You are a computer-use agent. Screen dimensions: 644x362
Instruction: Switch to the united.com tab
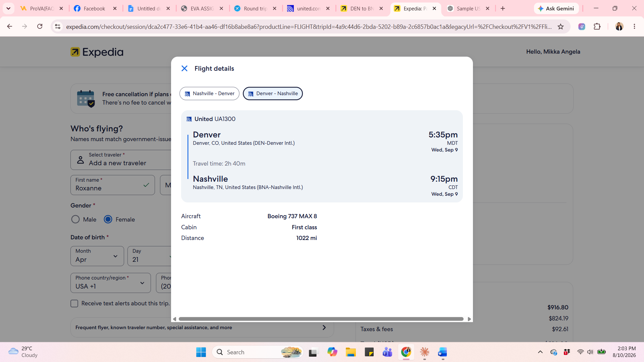(x=309, y=8)
